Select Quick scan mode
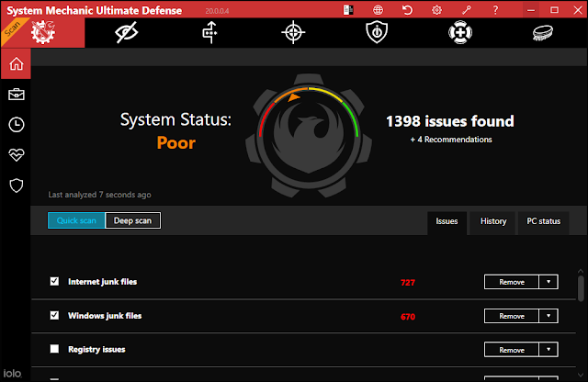 point(76,220)
